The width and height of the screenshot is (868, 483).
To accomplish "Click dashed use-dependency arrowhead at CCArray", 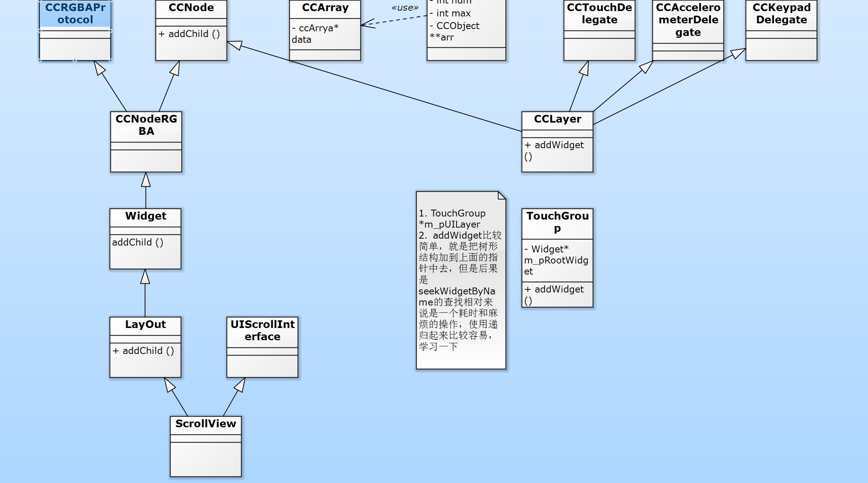I will click(368, 23).
